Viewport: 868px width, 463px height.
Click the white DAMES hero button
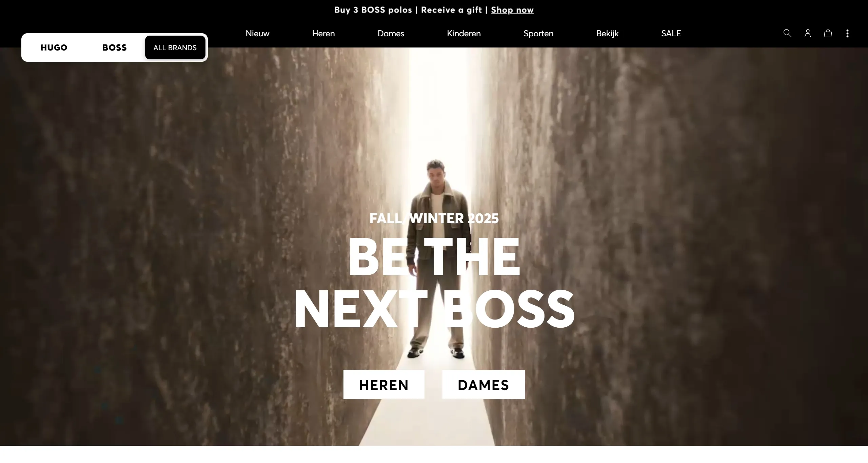click(x=484, y=384)
